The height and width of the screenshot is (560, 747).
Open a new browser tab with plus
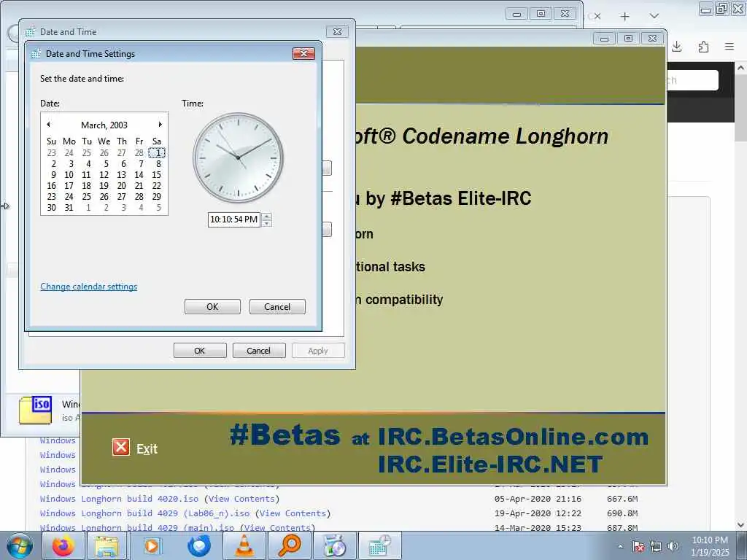point(624,16)
